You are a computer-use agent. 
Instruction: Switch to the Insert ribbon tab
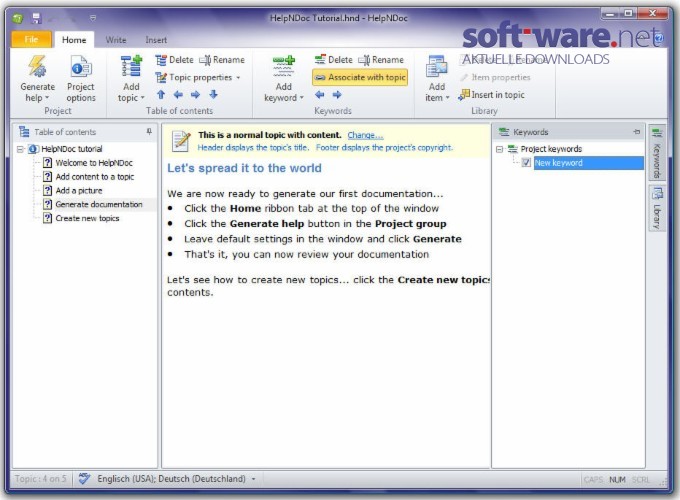click(156, 40)
